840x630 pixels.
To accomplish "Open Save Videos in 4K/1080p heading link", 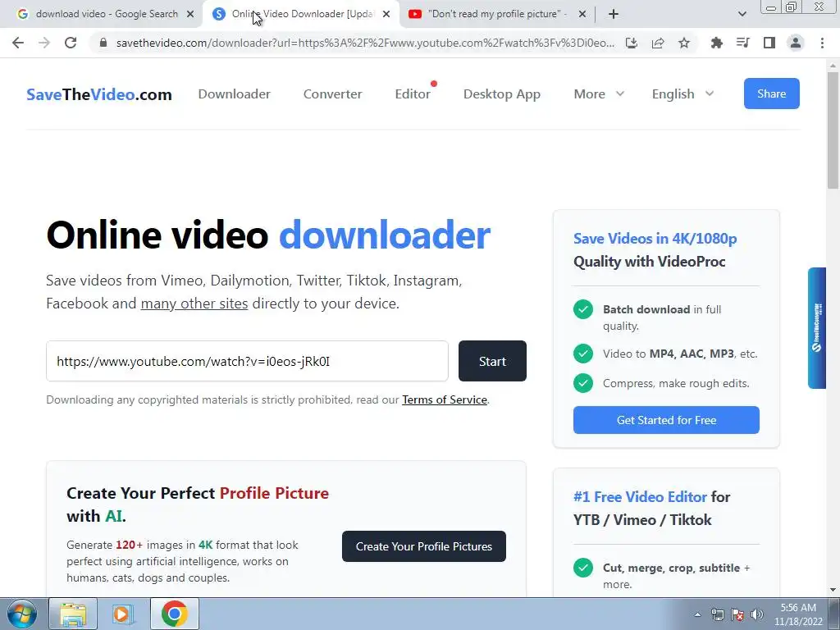I will 655,239.
